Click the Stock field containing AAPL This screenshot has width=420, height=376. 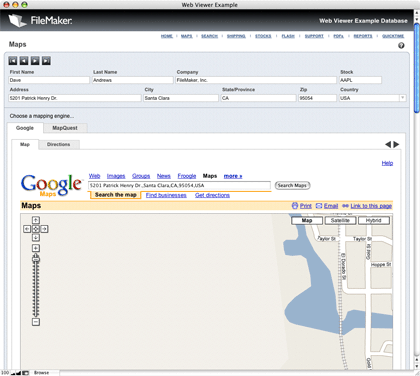(360, 80)
